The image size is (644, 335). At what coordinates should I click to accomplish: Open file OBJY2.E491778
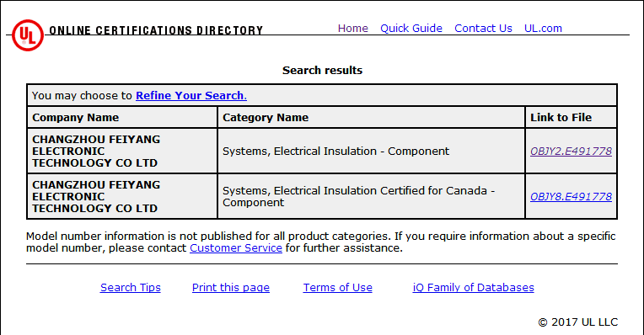[x=571, y=152]
